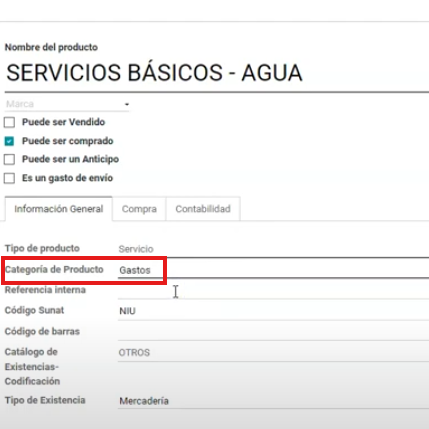The width and height of the screenshot is (429, 429).
Task: Click the Catálogo de Existencias-Codificación label
Action: (x=32, y=367)
